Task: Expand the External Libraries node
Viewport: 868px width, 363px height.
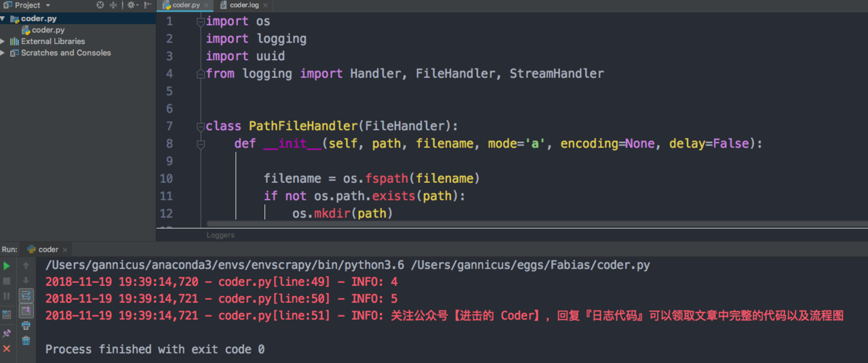Action: [3, 41]
